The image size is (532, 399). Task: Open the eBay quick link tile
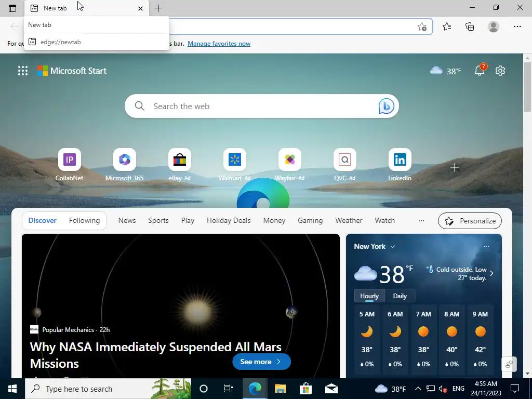tap(179, 165)
